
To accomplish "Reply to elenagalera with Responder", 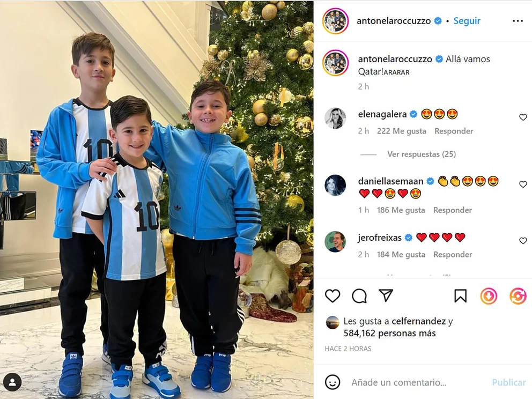I will (454, 131).
